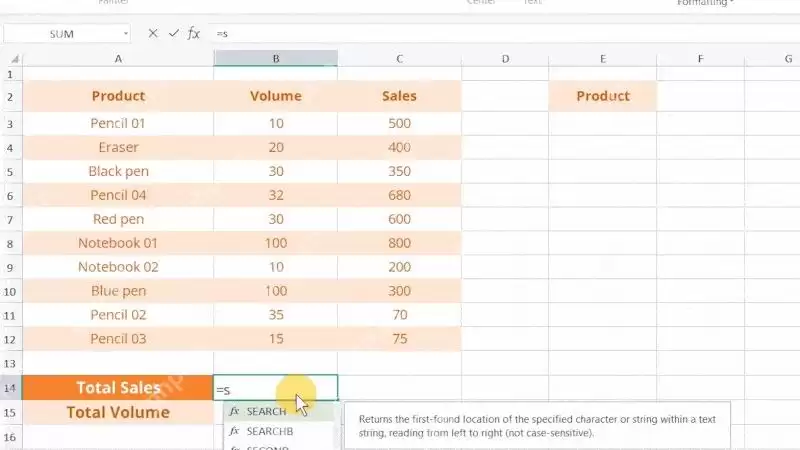
Task: Confirm formula with the checkmark icon
Action: pos(173,34)
